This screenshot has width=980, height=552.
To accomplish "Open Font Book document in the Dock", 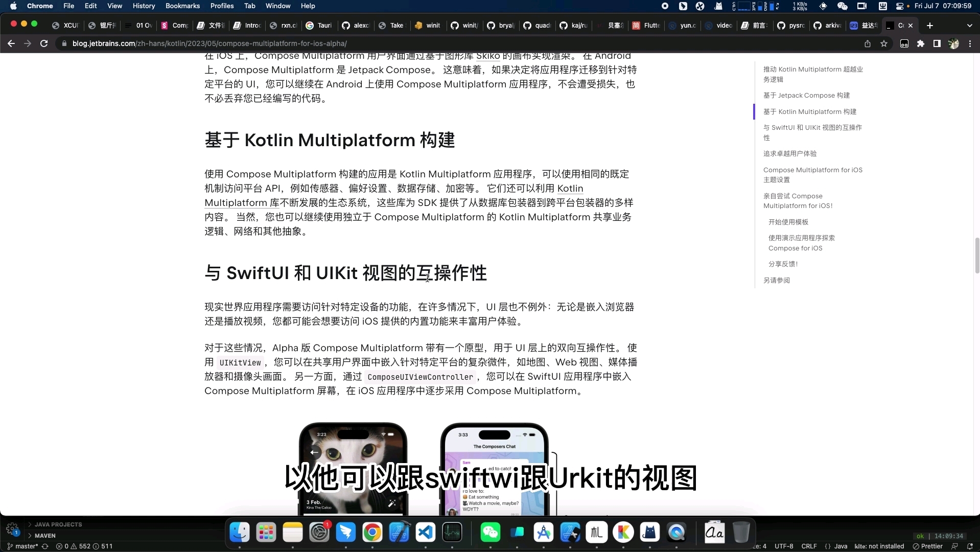I will (714, 533).
